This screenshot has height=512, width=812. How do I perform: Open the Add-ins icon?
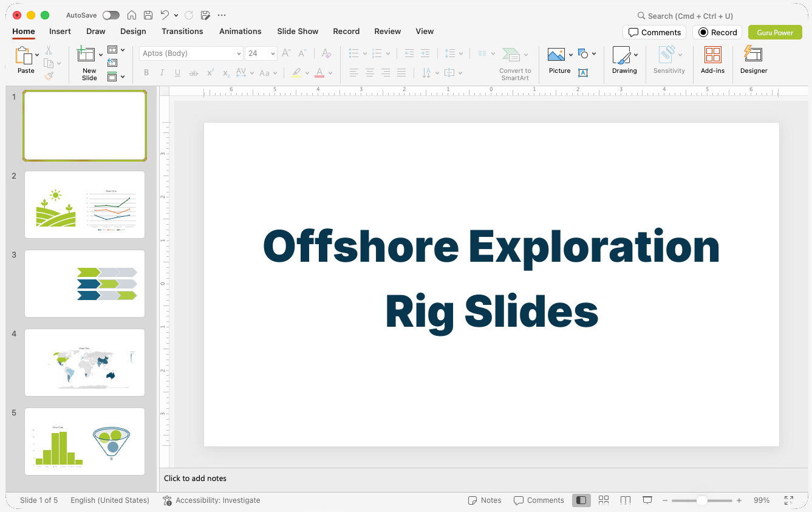[x=713, y=55]
